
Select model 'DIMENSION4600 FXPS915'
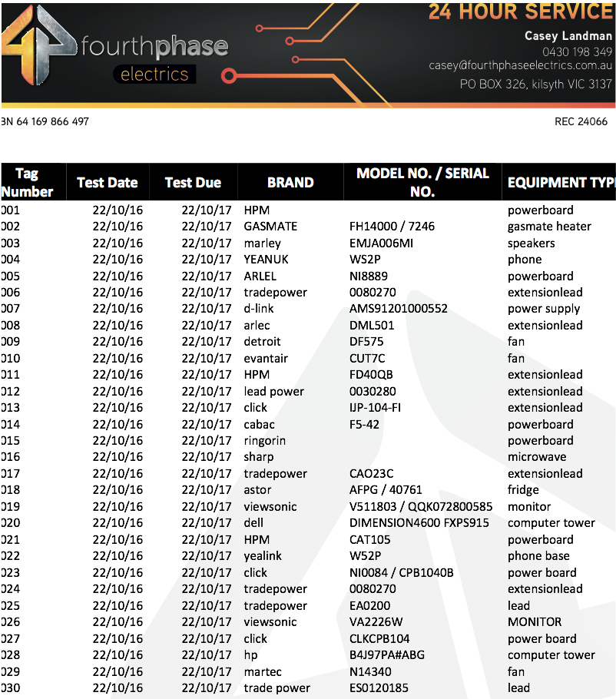[x=419, y=522]
